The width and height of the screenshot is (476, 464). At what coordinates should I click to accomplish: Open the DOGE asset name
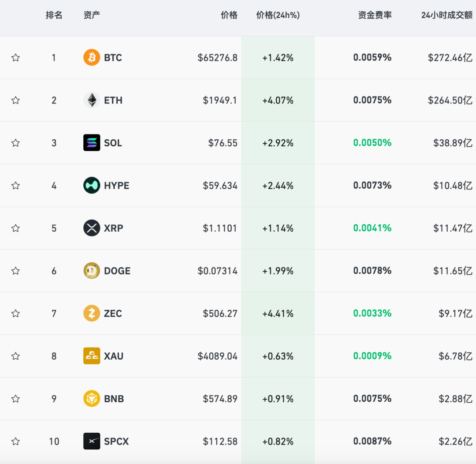click(117, 271)
